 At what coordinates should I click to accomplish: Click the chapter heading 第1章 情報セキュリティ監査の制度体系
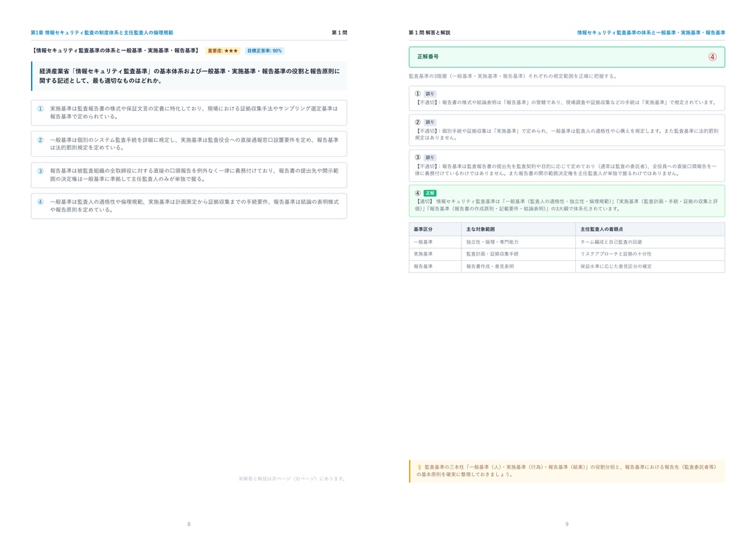tap(102, 33)
